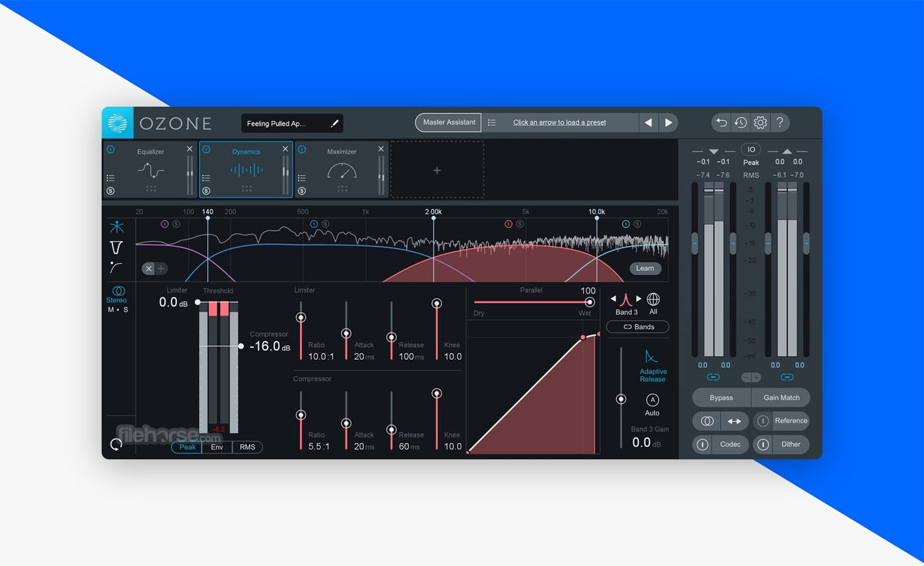Click the stereo channel operations overlapping-circles button
924x566 pixels.
click(x=707, y=421)
